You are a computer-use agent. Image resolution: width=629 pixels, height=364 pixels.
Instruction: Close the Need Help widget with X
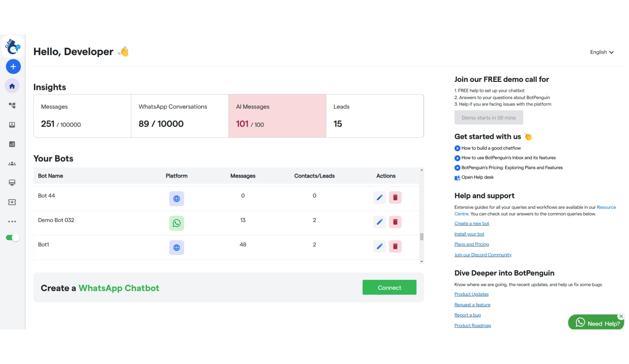[621, 316]
